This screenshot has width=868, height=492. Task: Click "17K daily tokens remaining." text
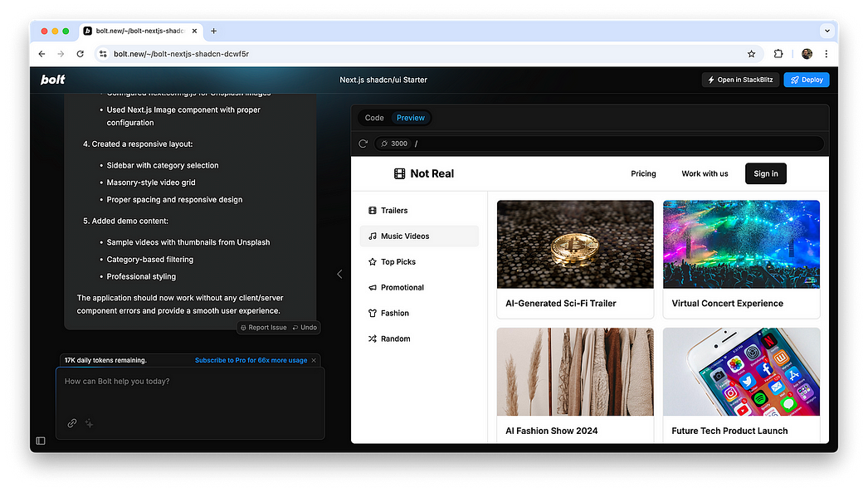tap(105, 360)
